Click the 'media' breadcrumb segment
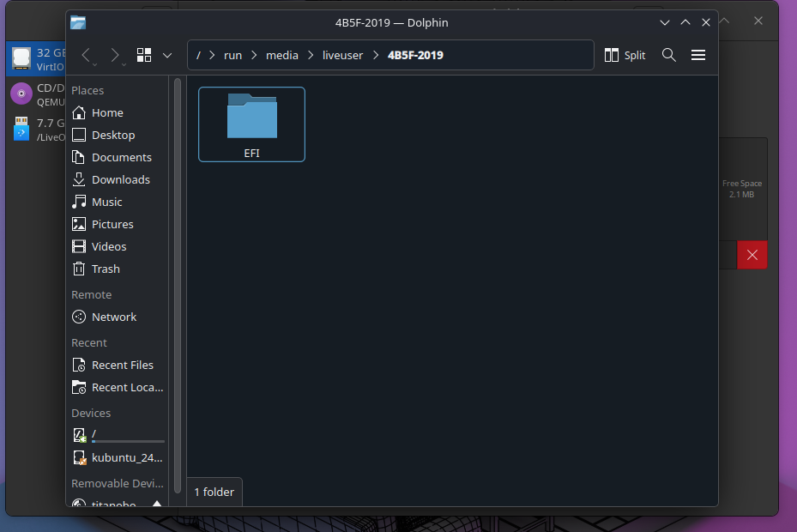This screenshot has height=532, width=797. tap(282, 55)
